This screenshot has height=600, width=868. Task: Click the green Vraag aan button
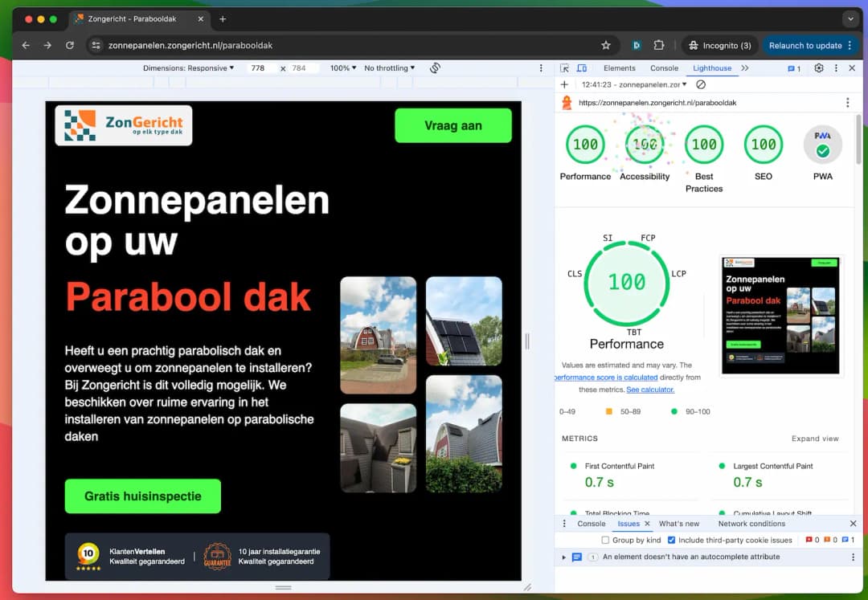[x=453, y=126]
